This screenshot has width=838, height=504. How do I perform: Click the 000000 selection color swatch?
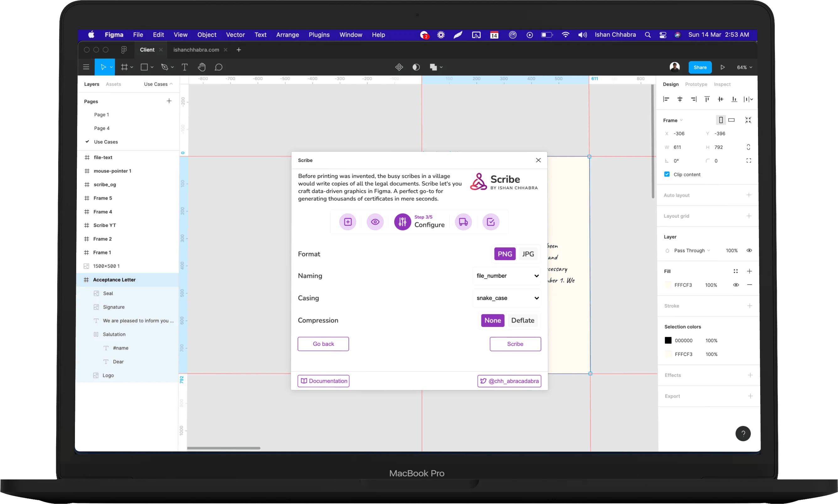[x=668, y=340]
